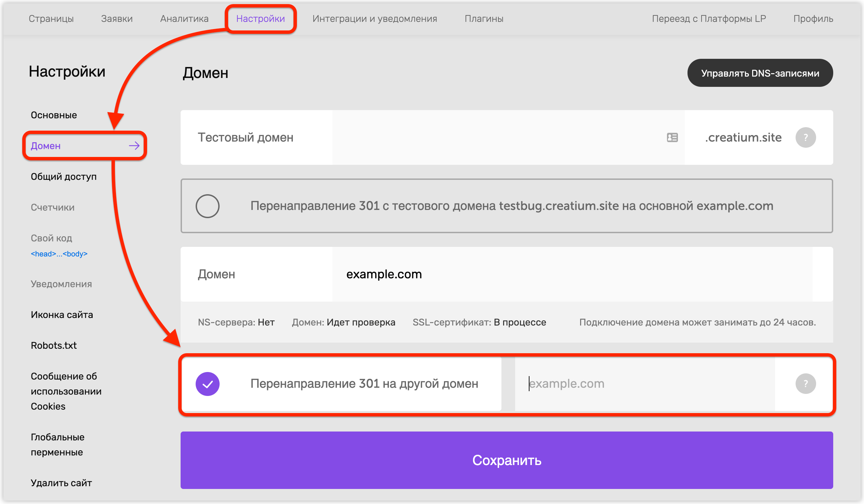
Task: Enable redirect 301 from test domain radio
Action: pos(207,206)
